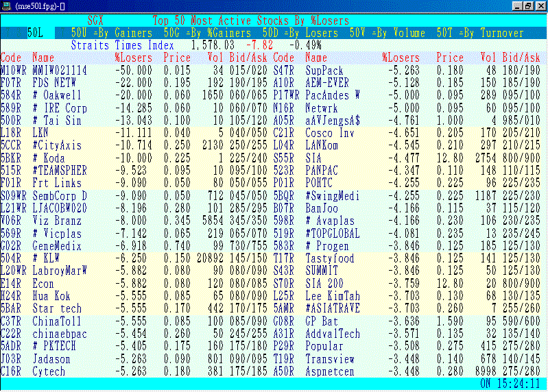Click the Econ stock name

tap(43, 284)
